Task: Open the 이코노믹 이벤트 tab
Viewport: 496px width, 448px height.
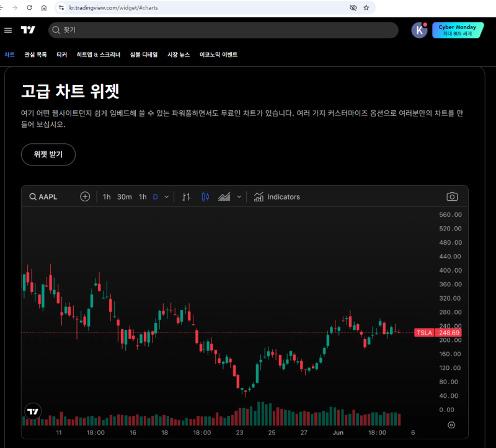Action: click(x=218, y=55)
